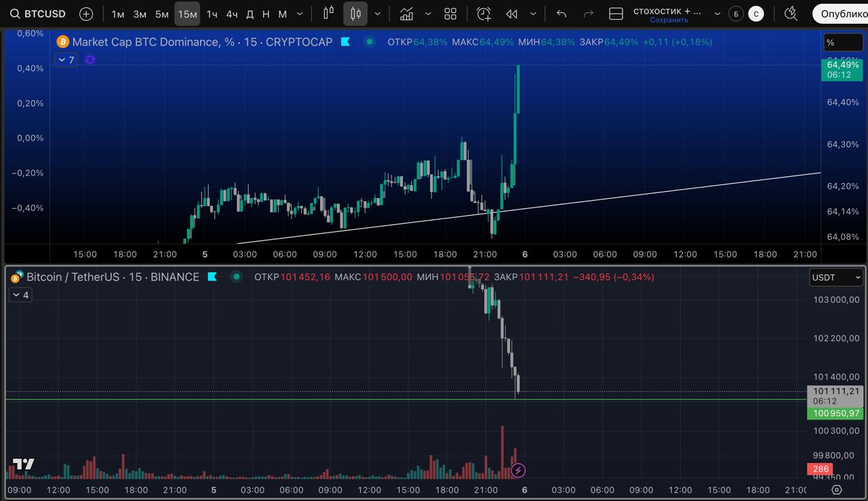Image resolution: width=868 pixels, height=501 pixels.
Task: Open indicator templates grid icon
Action: tap(450, 14)
